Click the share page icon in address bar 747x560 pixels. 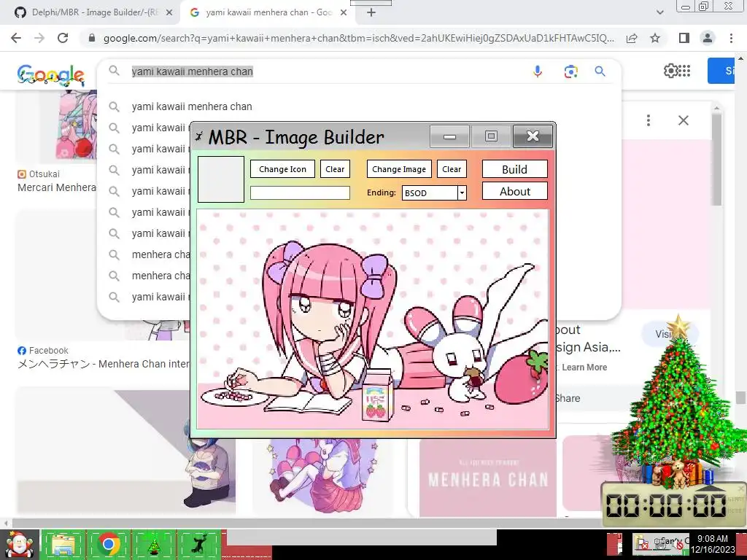tap(632, 38)
